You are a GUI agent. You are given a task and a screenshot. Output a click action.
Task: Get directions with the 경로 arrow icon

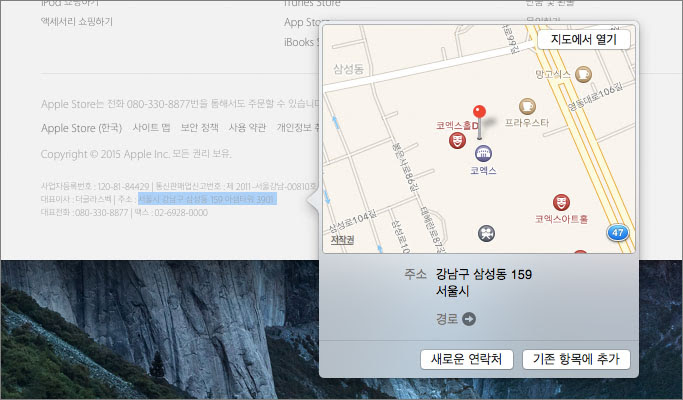(x=469, y=319)
